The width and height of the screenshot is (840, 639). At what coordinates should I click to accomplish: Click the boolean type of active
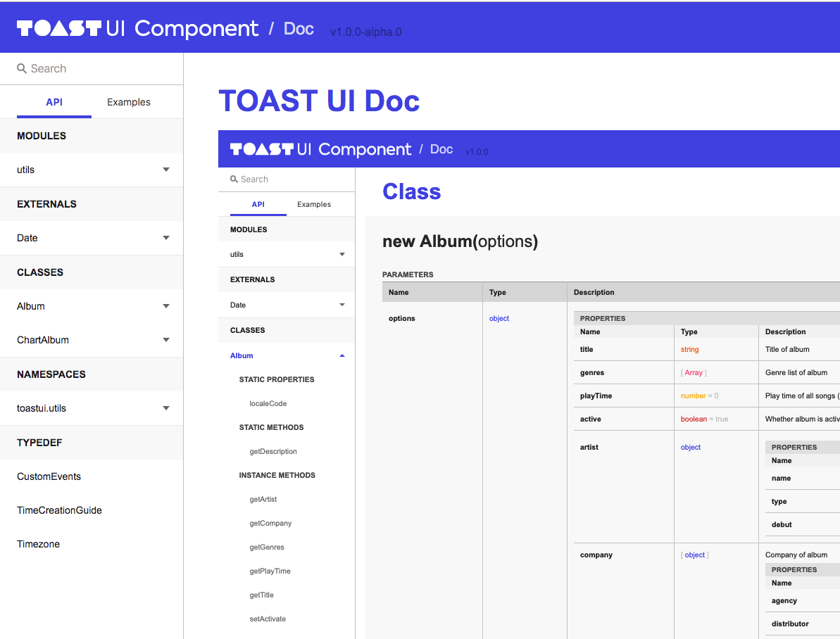pos(694,419)
